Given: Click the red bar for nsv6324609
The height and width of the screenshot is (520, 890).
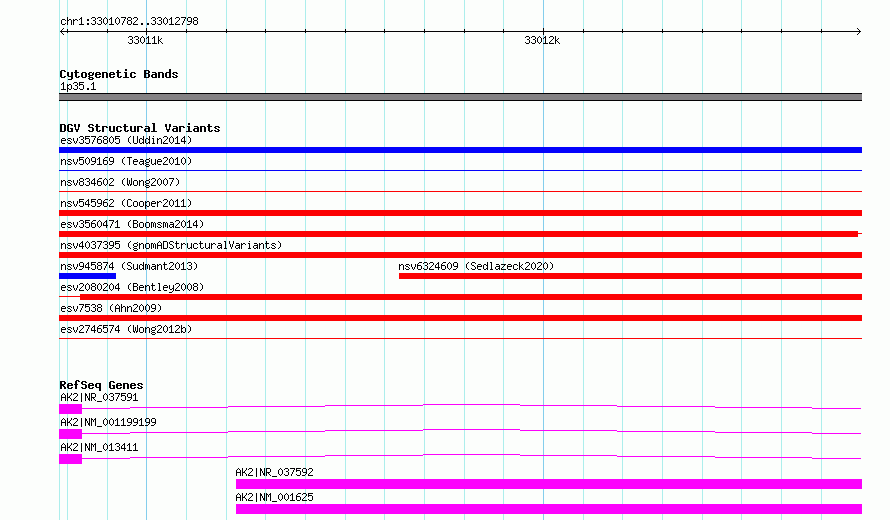Looking at the screenshot, I should (x=630, y=276).
